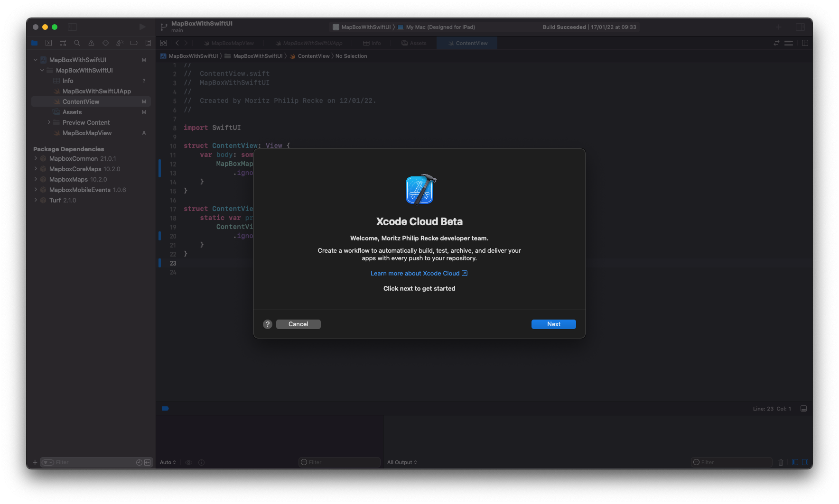Image resolution: width=839 pixels, height=504 pixels.
Task: Expand the MapboxMaps package
Action: coord(36,179)
